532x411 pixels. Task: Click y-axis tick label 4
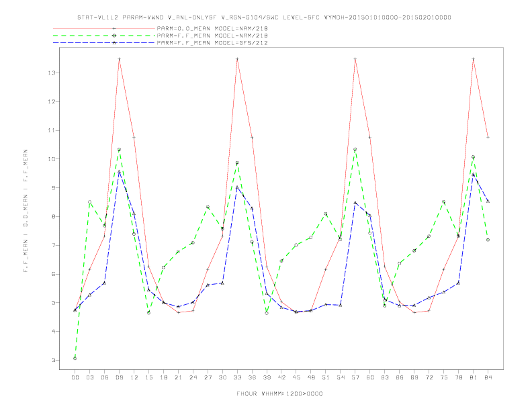(53, 331)
